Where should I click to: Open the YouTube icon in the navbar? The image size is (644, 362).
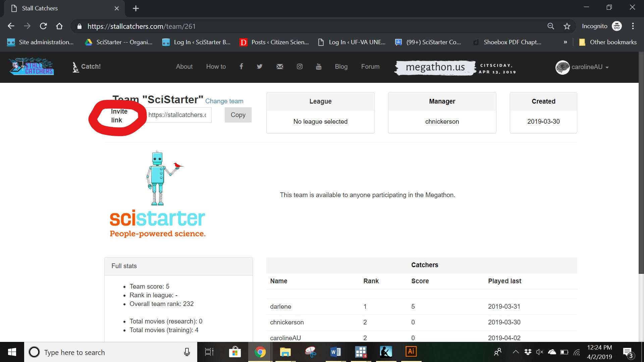(x=319, y=66)
